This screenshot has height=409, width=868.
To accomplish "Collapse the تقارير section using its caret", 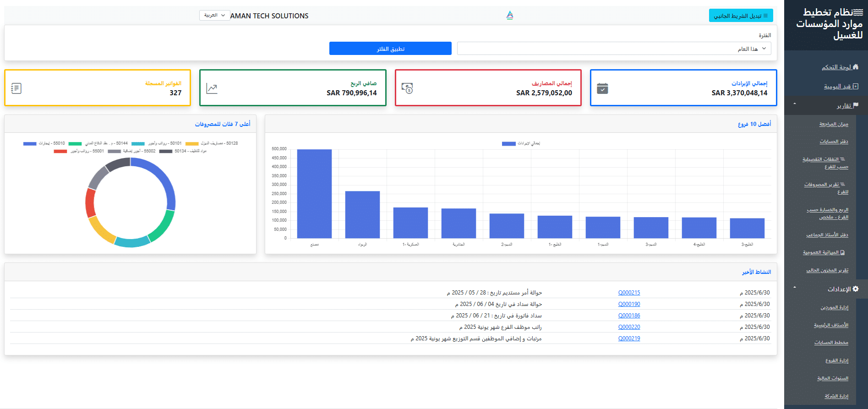I will pos(795,104).
